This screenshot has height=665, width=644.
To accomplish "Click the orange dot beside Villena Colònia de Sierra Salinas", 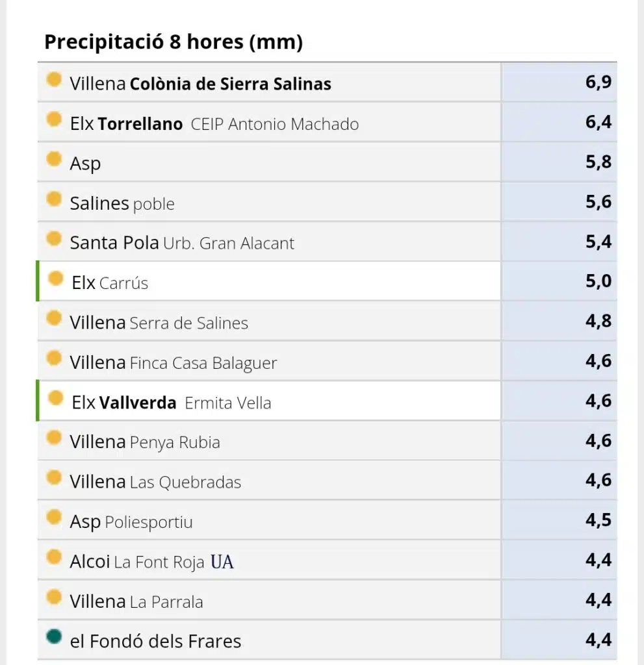I will pos(54,79).
